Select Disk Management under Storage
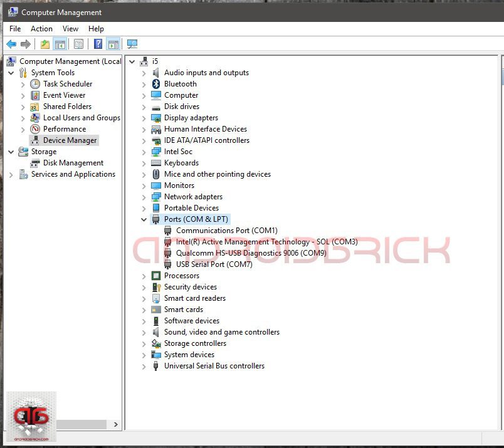This screenshot has width=504, height=448. pyautogui.click(x=73, y=163)
